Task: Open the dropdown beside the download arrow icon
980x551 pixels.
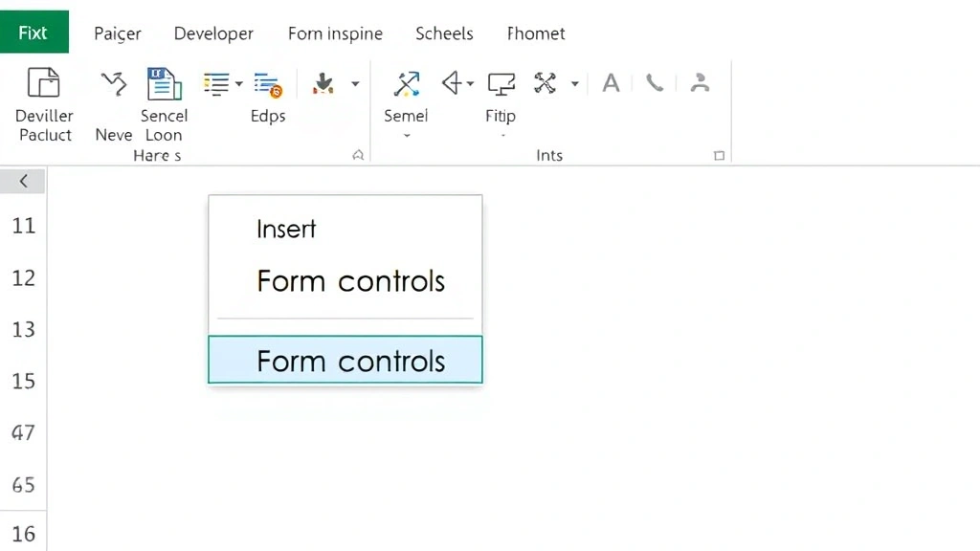Action: (354, 83)
